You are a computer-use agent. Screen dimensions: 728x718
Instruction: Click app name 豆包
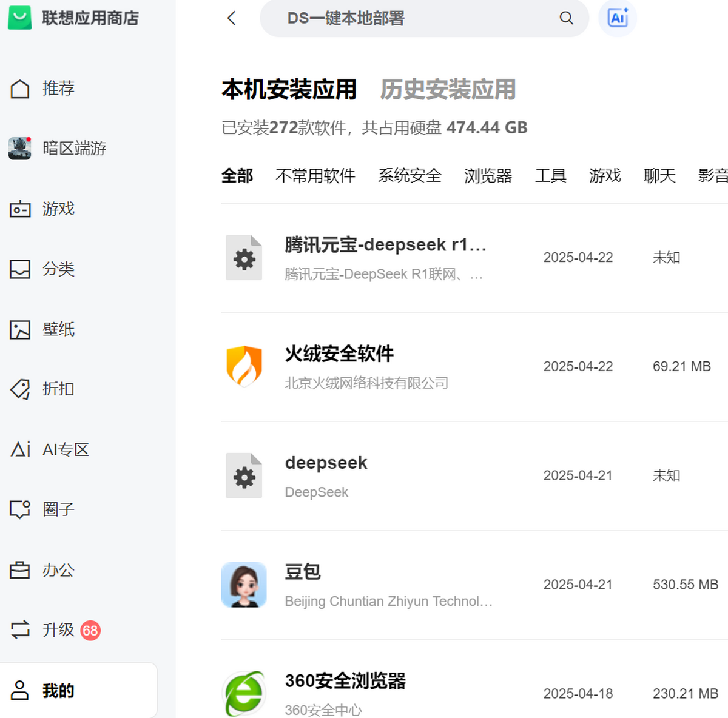coord(303,572)
